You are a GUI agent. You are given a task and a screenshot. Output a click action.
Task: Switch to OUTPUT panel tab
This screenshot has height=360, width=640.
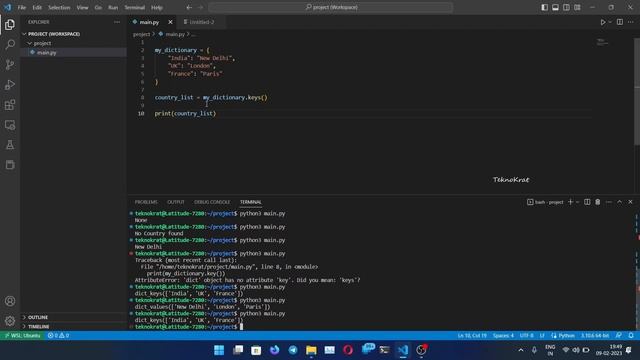176,202
